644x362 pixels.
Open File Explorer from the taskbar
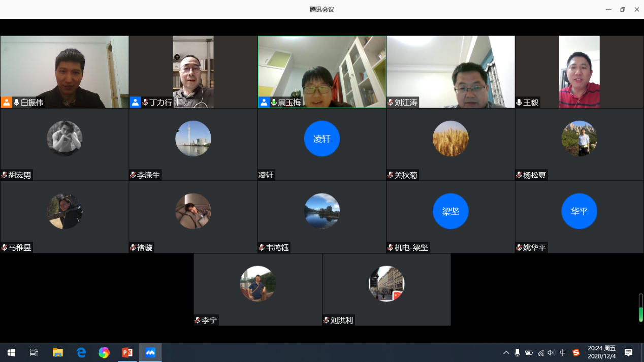58,352
